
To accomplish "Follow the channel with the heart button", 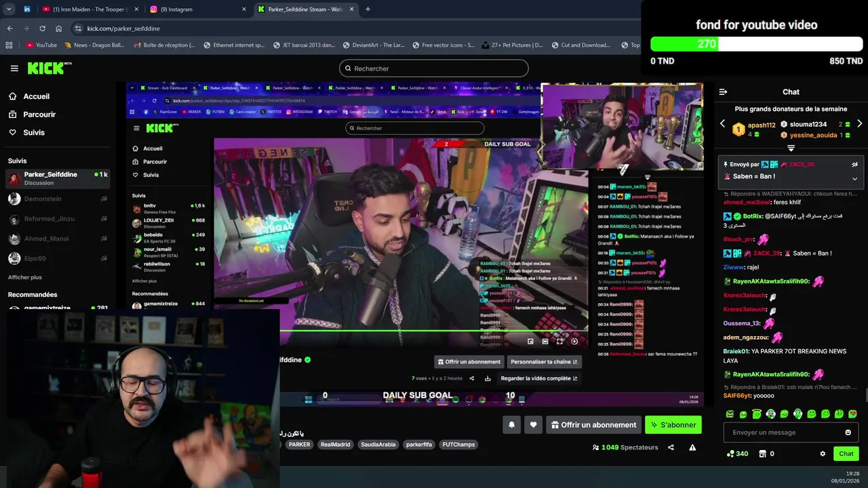I will (x=534, y=425).
